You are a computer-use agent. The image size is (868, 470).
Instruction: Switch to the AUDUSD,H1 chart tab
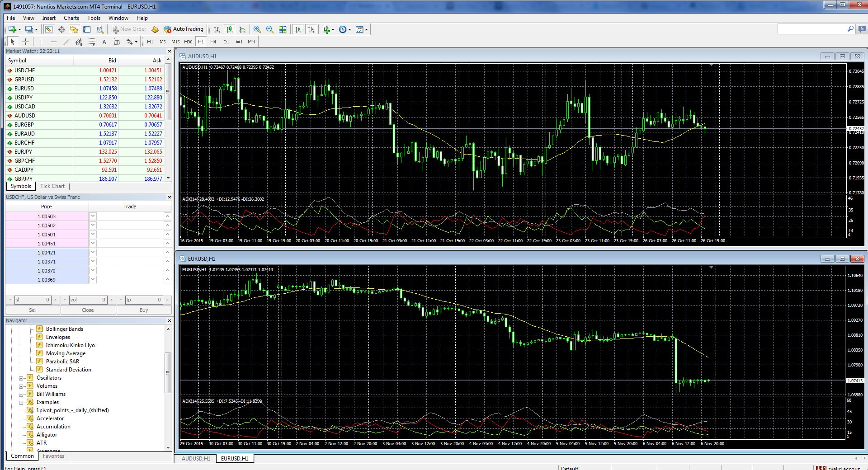point(196,458)
